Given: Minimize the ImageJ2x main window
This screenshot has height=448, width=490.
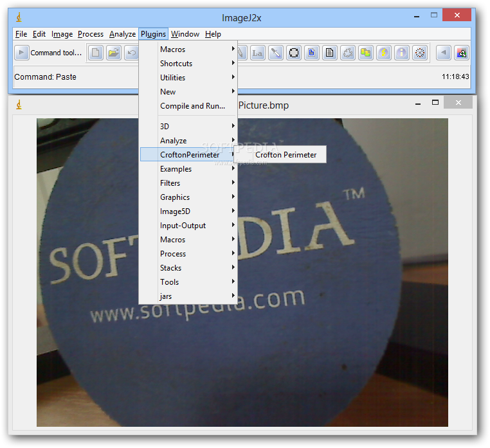Looking at the screenshot, I should (x=417, y=15).
